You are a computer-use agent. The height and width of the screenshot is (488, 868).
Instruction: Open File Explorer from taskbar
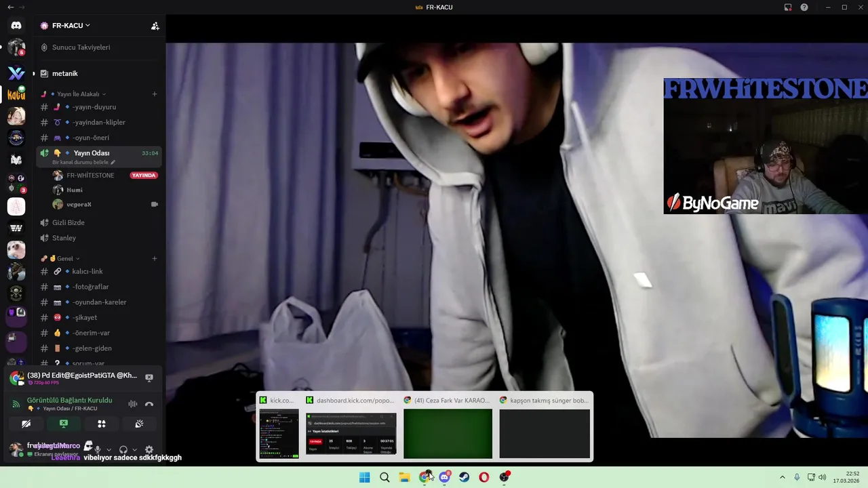click(x=404, y=477)
